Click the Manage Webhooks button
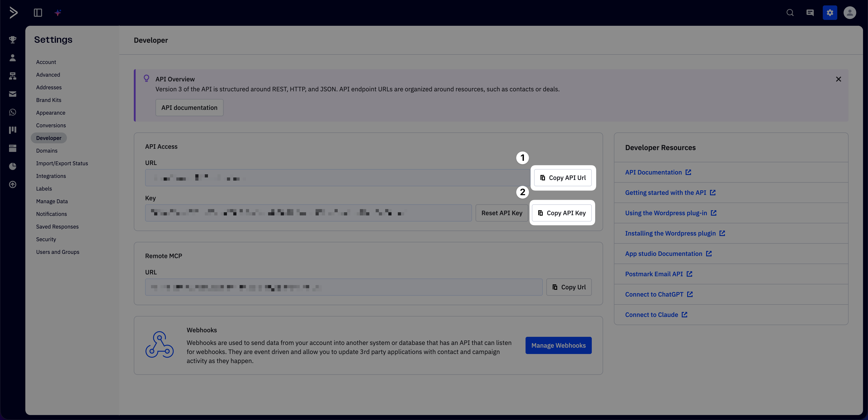Viewport: 868px width, 420px height. pyautogui.click(x=558, y=345)
